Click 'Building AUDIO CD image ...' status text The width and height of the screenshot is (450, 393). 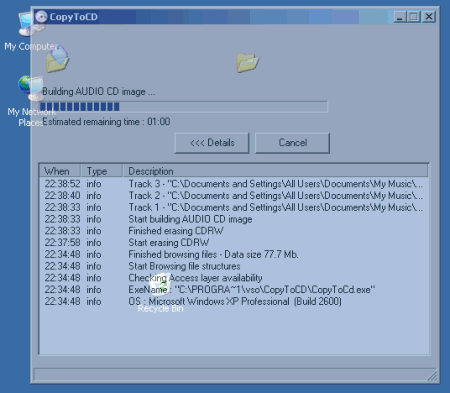tap(99, 91)
